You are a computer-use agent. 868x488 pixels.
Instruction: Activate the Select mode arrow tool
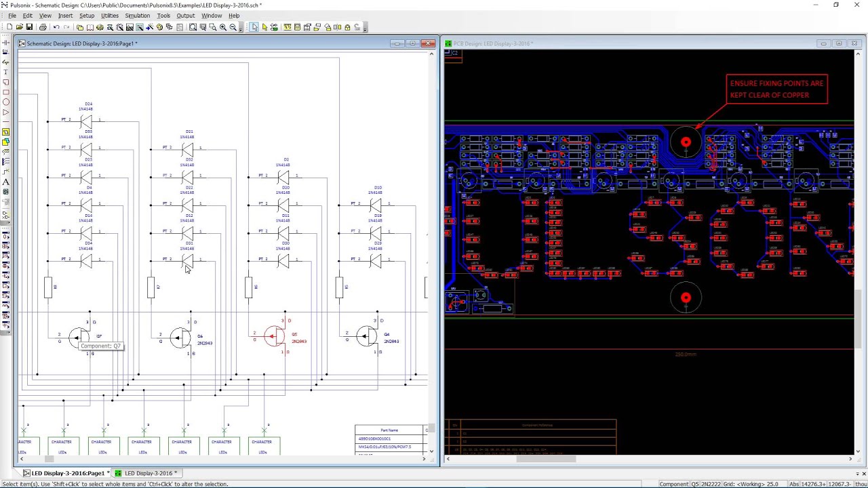click(x=254, y=27)
